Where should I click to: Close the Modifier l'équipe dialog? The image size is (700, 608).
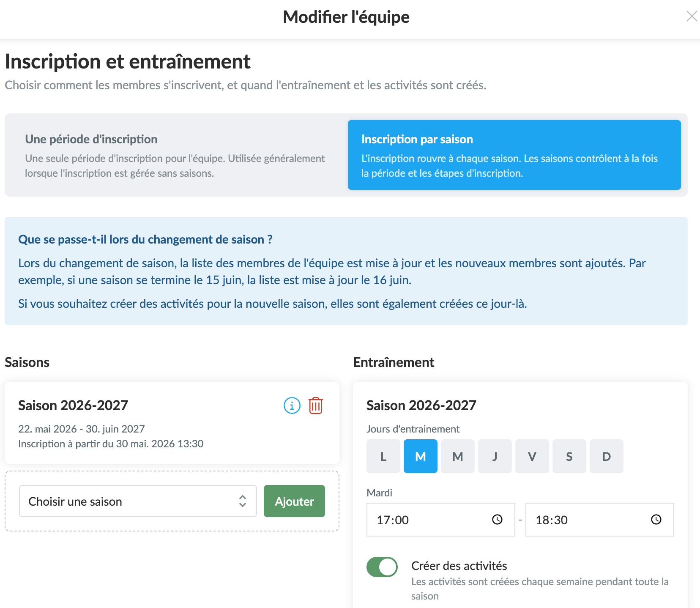coord(692,16)
